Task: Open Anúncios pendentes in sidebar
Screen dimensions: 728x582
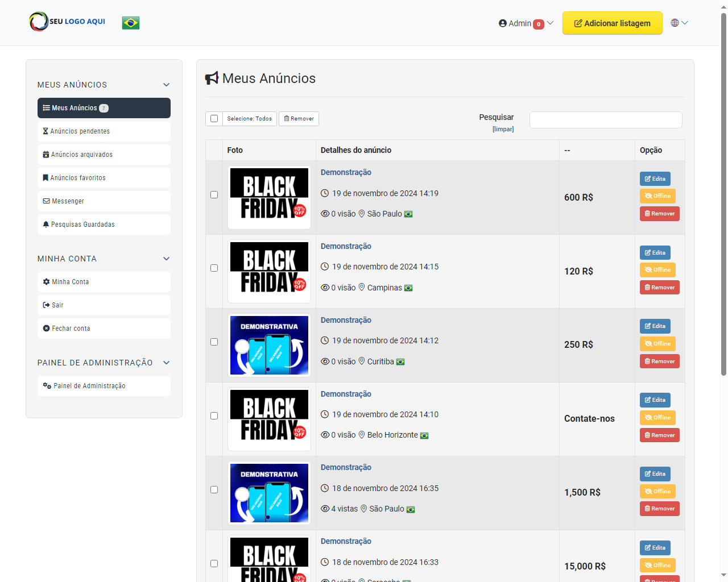Action: pyautogui.click(x=104, y=131)
